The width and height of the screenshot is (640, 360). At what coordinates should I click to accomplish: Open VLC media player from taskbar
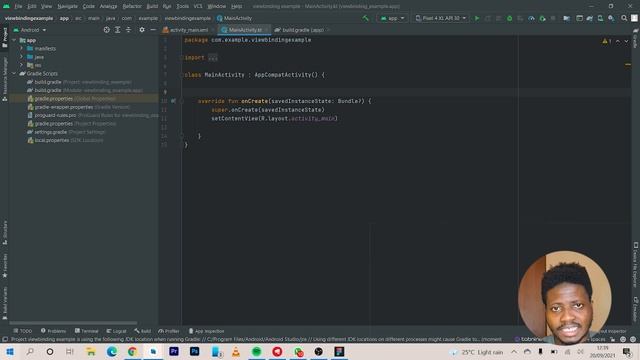tap(236, 352)
